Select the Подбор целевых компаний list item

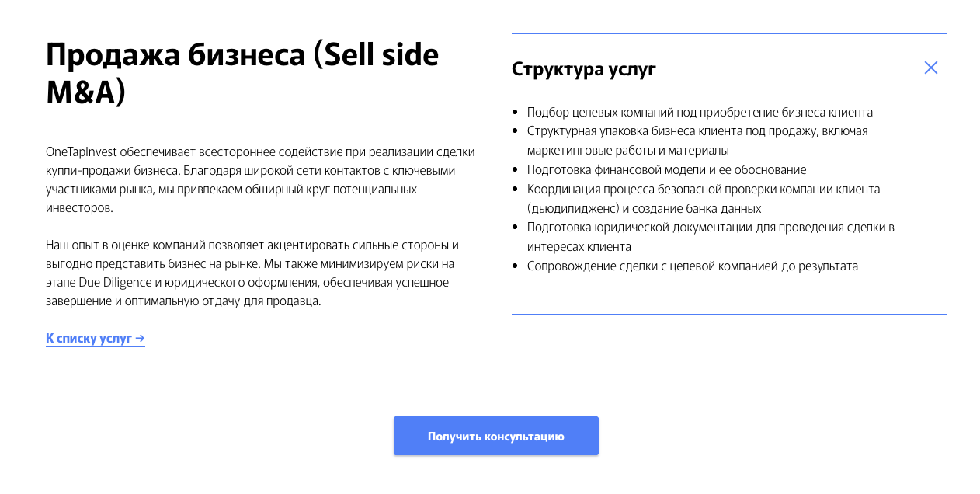click(x=700, y=112)
